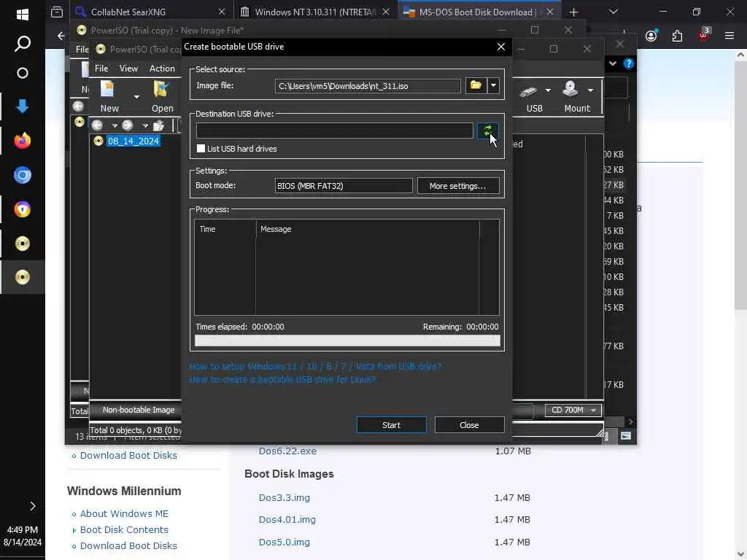Click the Close button in the dialog
This screenshot has width=747, height=560.
click(469, 425)
